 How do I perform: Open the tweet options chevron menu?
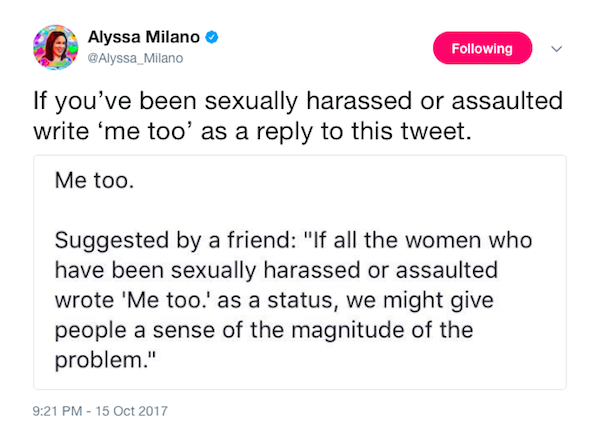click(x=557, y=47)
